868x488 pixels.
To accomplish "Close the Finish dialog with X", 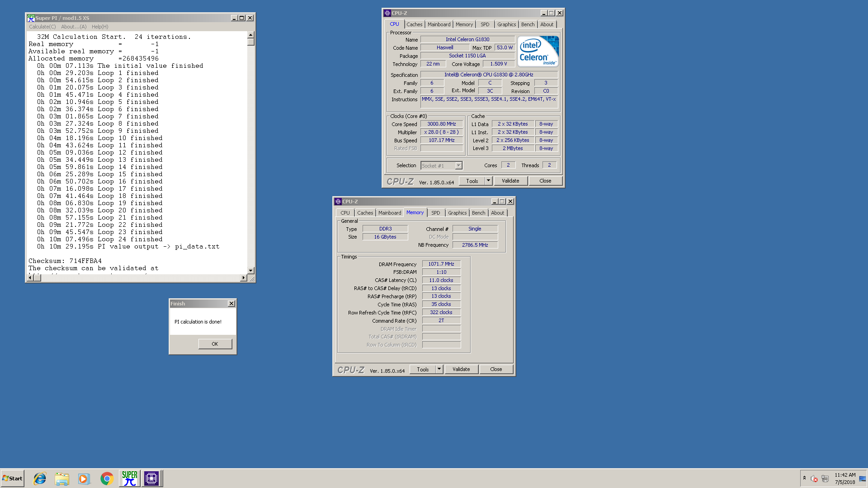I will [231, 304].
